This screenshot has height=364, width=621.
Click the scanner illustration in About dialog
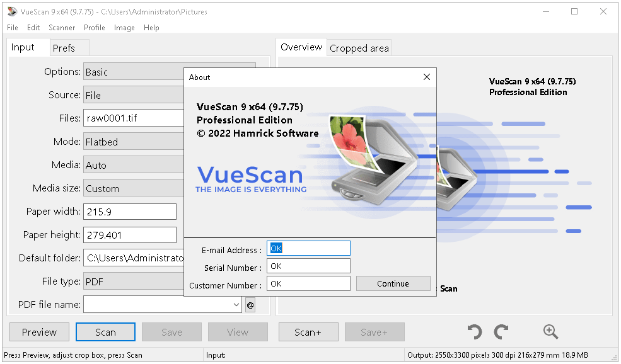(374, 159)
